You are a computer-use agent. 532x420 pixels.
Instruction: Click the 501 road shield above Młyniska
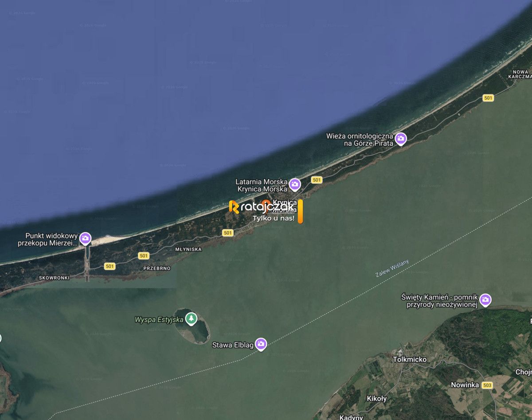227,233
